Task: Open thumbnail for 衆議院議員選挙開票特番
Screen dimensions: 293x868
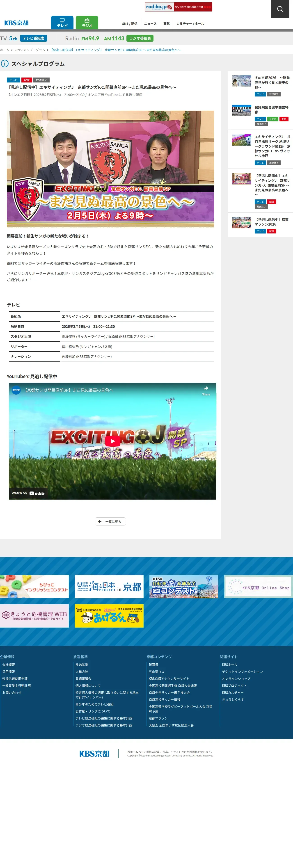Action: tap(241, 110)
